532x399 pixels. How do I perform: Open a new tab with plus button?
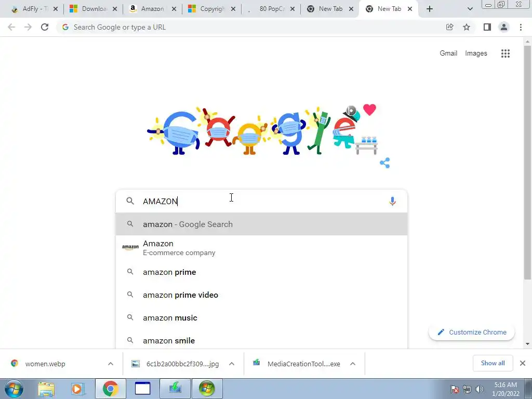430,9
